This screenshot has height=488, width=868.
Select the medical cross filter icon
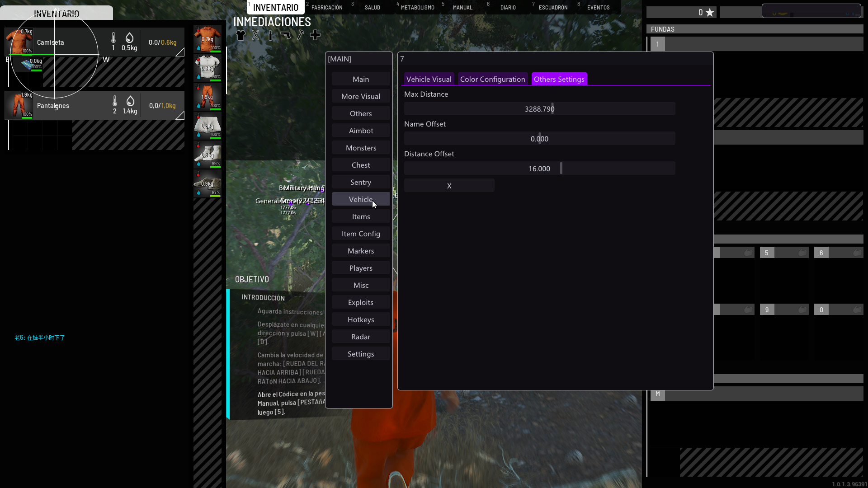[316, 35]
